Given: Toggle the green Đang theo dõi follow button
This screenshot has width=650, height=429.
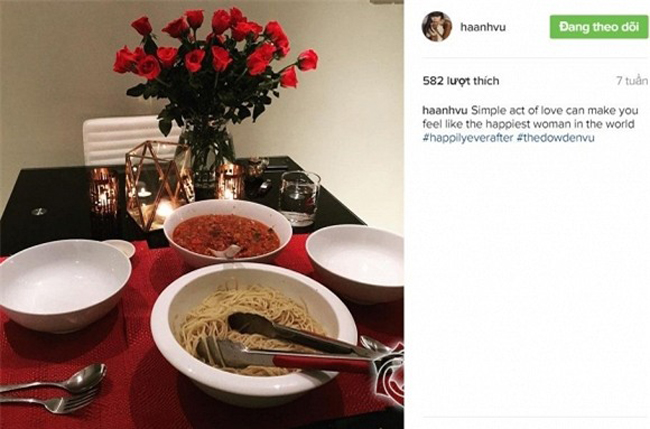Looking at the screenshot, I should tap(599, 27).
